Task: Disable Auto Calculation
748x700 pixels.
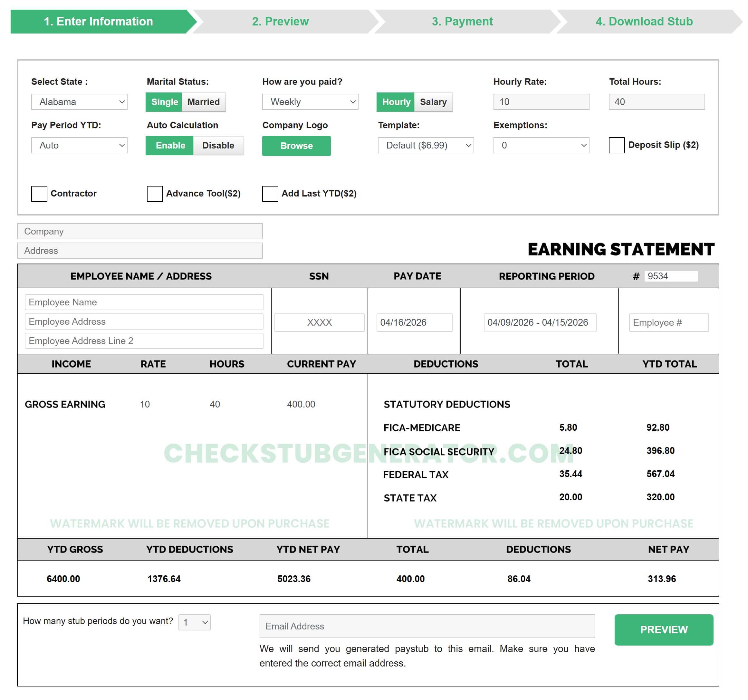Action: point(218,146)
